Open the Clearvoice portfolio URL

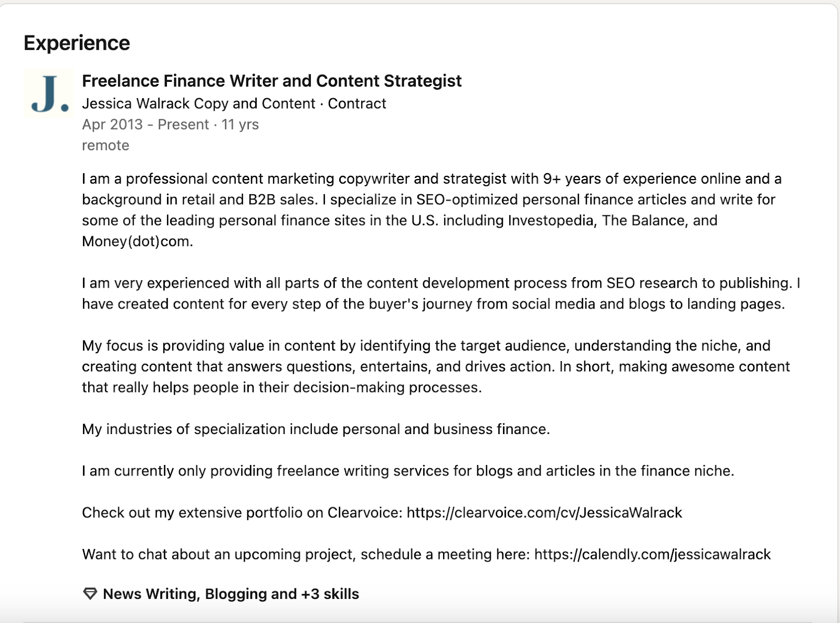coord(544,513)
